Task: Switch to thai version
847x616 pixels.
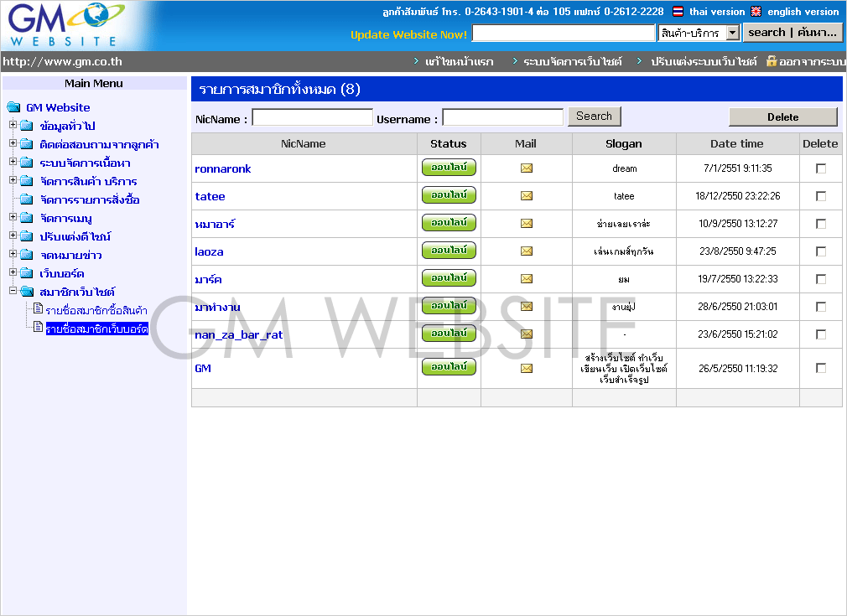Action: [x=717, y=12]
